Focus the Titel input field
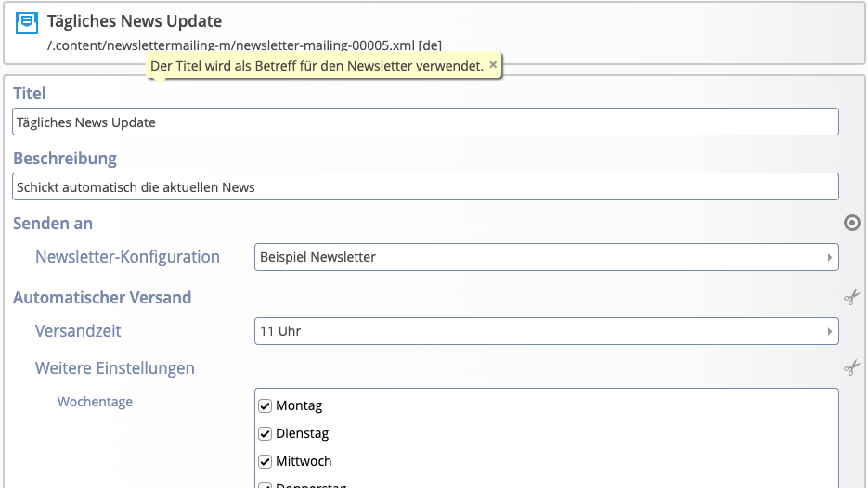The image size is (868, 488). pyautogui.click(x=425, y=122)
